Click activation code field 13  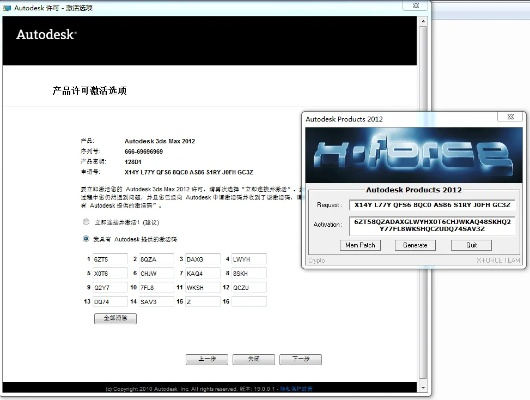[110, 302]
